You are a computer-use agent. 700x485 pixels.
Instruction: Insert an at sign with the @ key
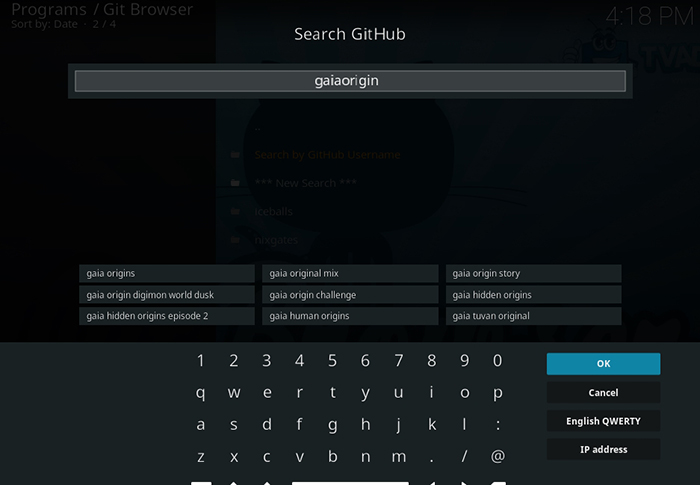click(497, 456)
